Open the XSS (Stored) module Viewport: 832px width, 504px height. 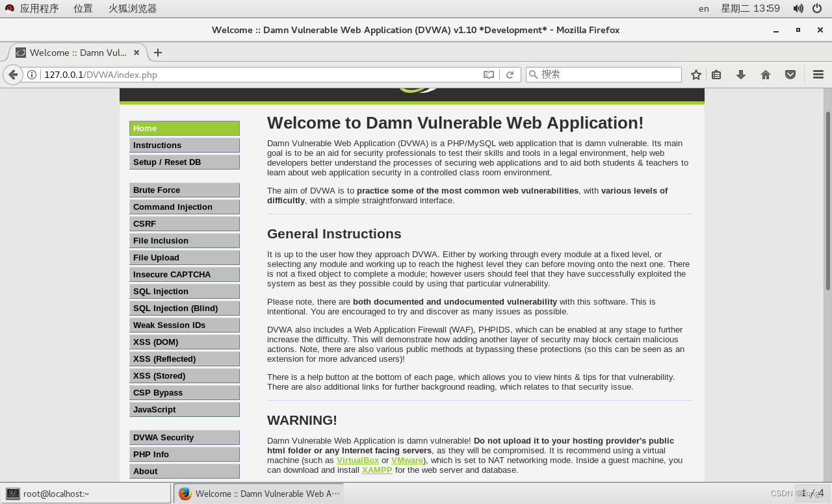click(185, 376)
